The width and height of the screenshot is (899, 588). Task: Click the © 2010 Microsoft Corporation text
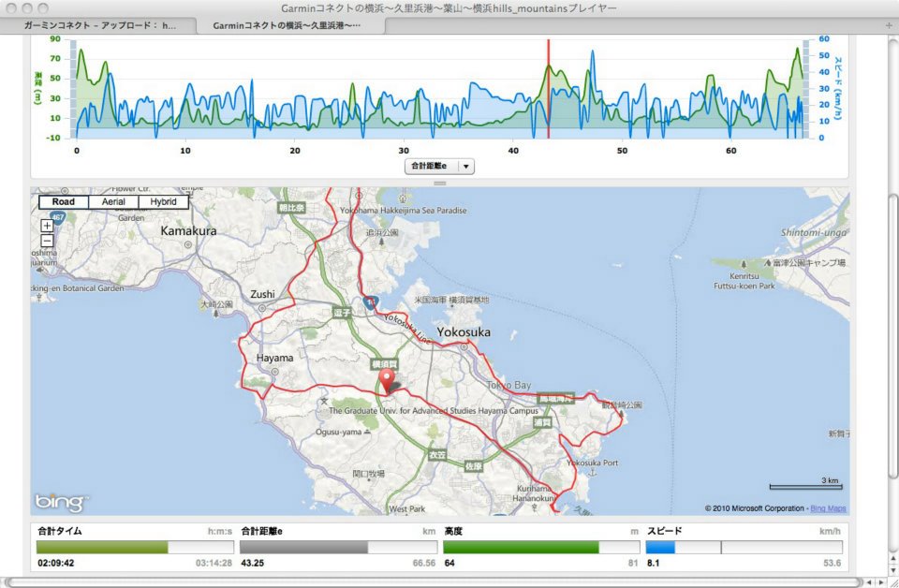click(755, 508)
